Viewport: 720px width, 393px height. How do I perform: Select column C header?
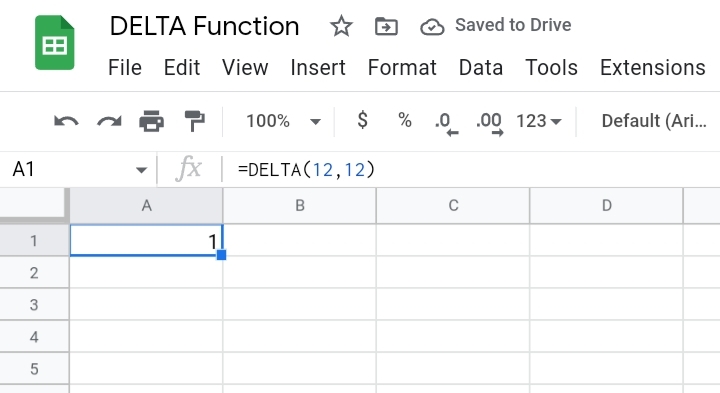point(453,206)
